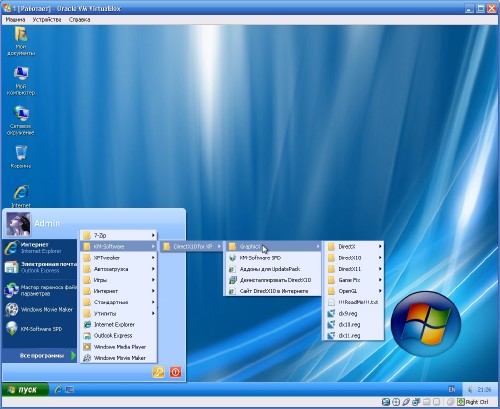Image resolution: width=500 pixels, height=409 pixels.
Task: Click VirtualBox Right Ctrl host key indicator
Action: 473,402
